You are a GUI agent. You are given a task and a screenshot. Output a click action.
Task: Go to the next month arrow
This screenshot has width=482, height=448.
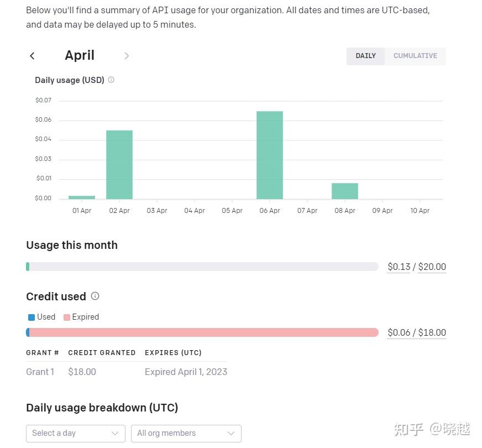pyautogui.click(x=127, y=56)
